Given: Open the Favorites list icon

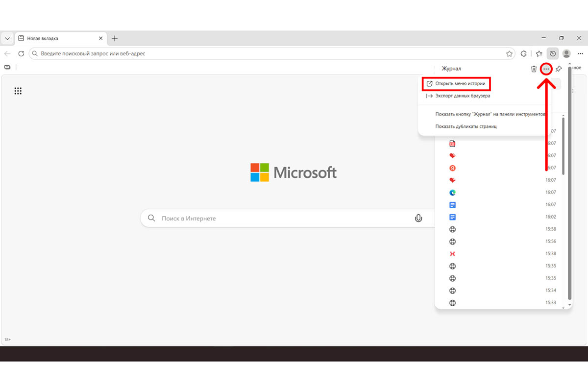Looking at the screenshot, I should (x=539, y=53).
